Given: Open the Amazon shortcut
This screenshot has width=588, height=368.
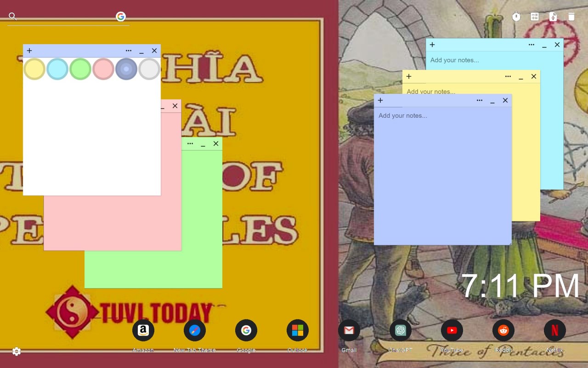Looking at the screenshot, I should coord(143,330).
